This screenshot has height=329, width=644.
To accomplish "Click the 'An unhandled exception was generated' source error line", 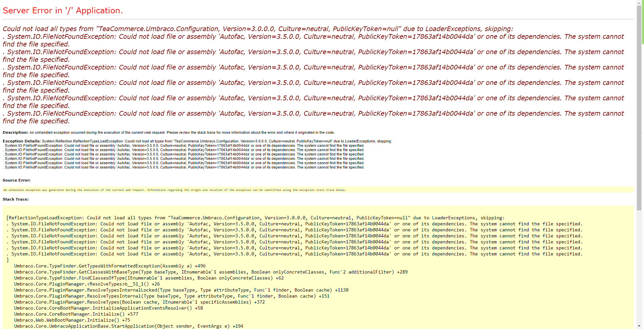I will click(175, 190).
